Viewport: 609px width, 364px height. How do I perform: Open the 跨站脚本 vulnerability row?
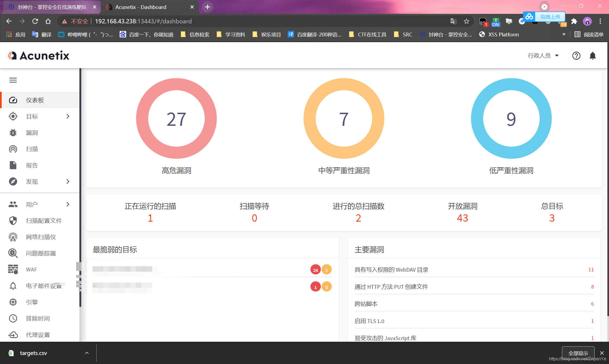474,304
